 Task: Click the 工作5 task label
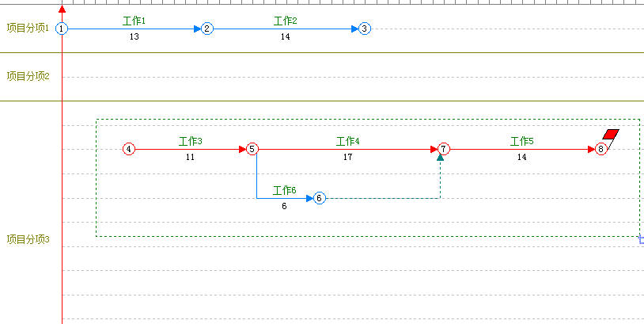(521, 141)
